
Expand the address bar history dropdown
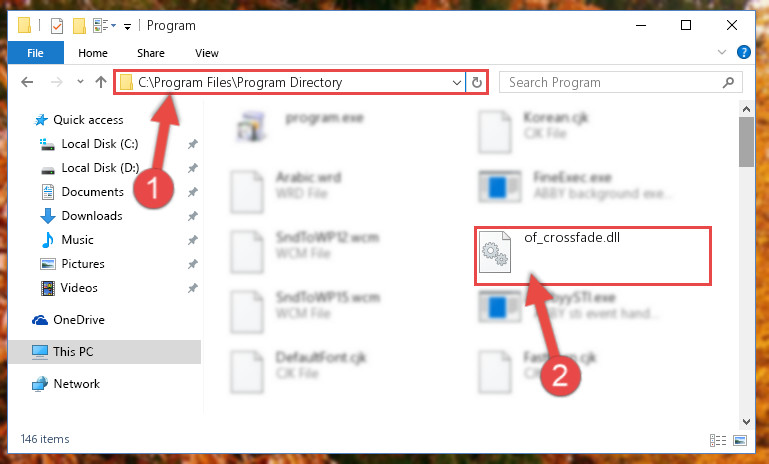[x=457, y=82]
